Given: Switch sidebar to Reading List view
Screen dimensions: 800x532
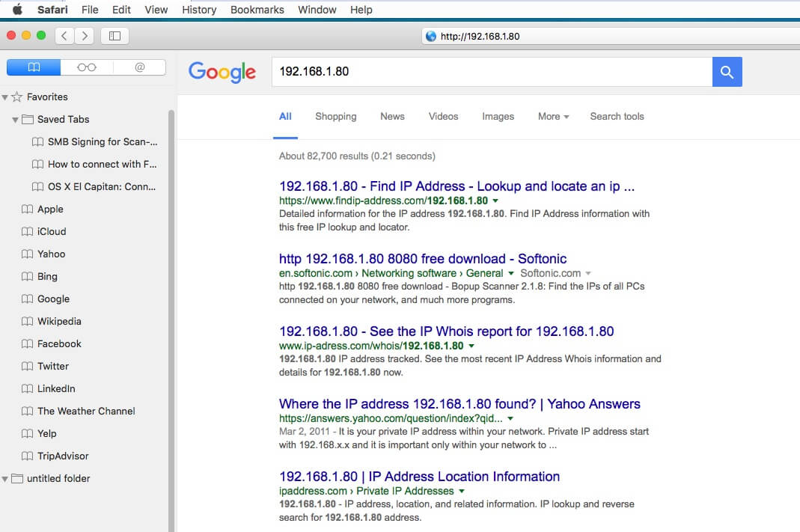Looking at the screenshot, I should click(87, 67).
